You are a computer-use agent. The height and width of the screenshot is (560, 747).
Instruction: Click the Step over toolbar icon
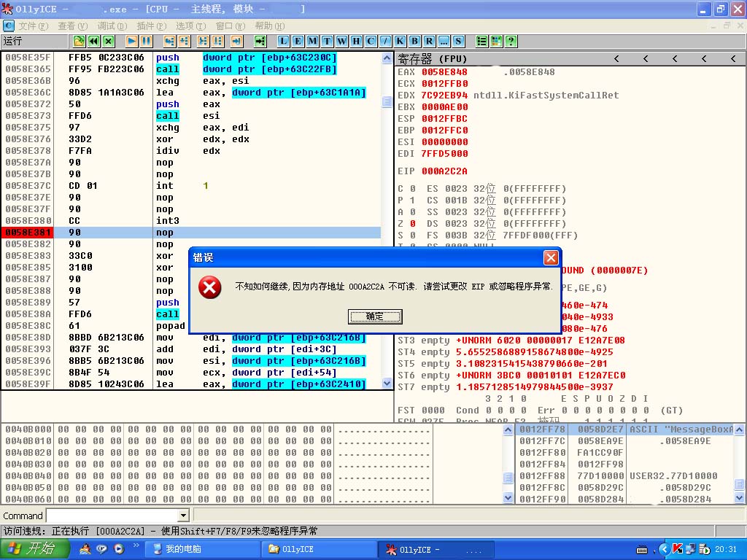coord(185,42)
